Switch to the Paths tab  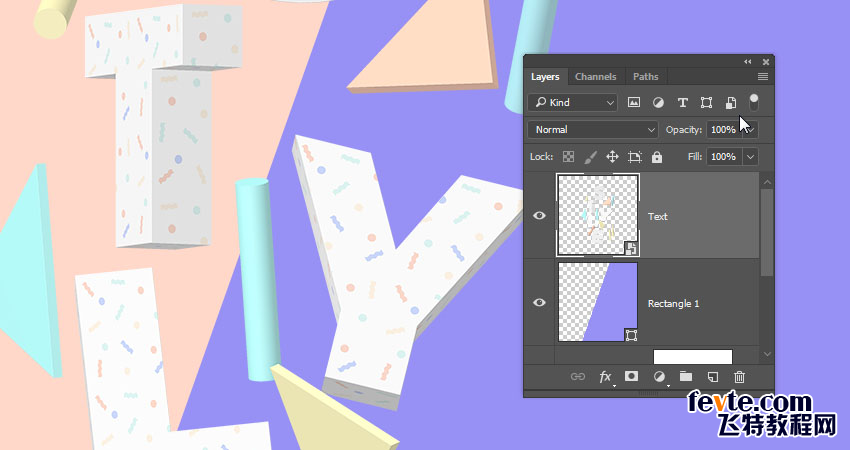[x=646, y=76]
